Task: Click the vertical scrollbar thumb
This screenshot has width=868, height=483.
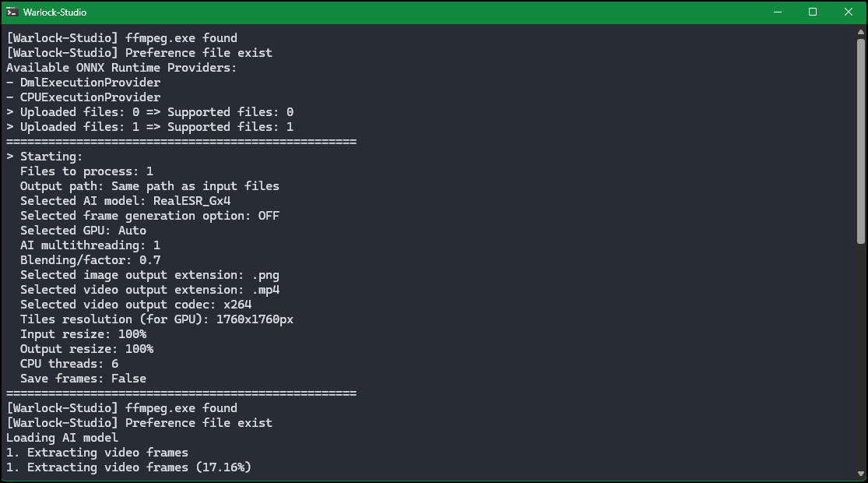Action: point(860,140)
